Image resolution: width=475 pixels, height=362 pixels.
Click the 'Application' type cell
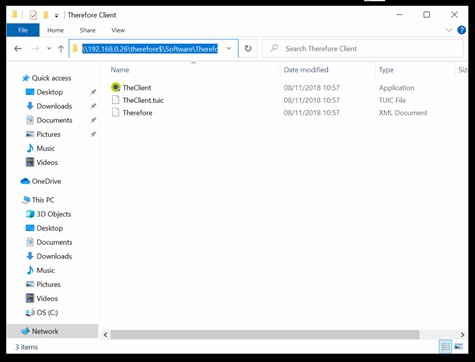click(396, 88)
